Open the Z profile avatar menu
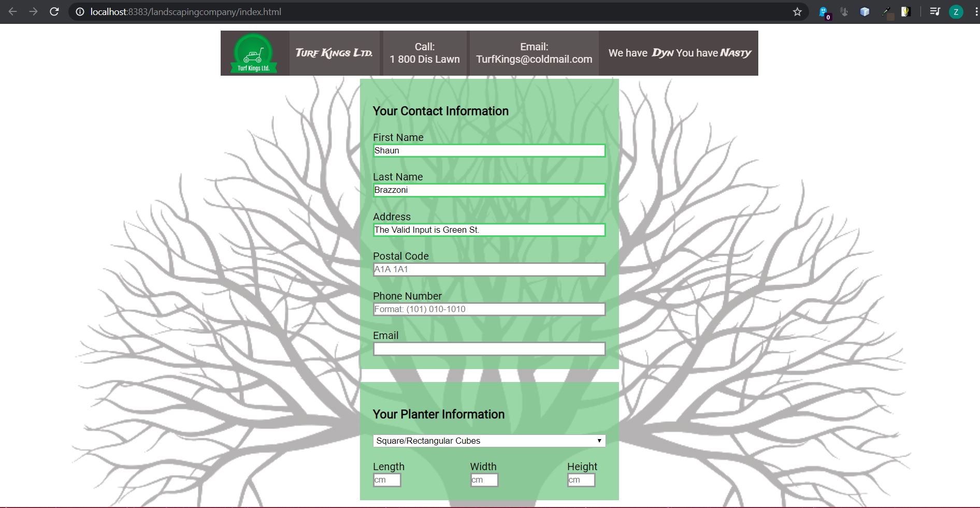The height and width of the screenshot is (508, 980). click(956, 12)
